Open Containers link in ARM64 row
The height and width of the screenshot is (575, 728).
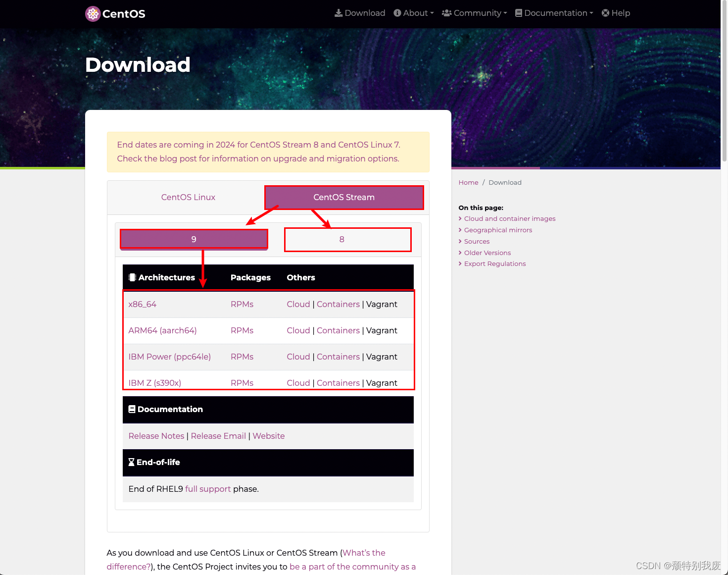tap(339, 330)
